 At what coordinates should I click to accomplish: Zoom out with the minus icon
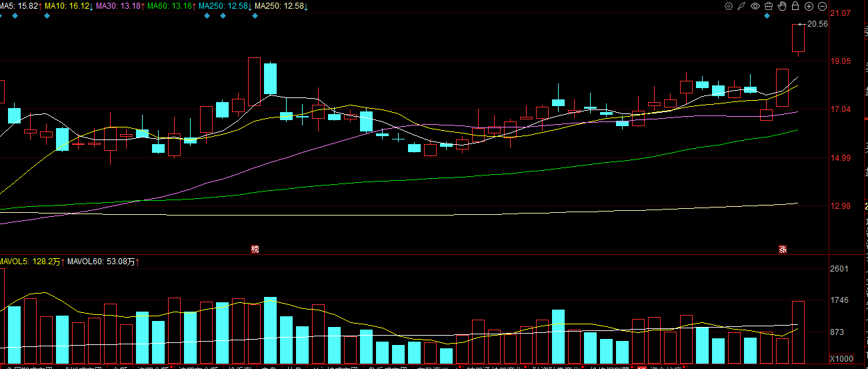pos(822,6)
